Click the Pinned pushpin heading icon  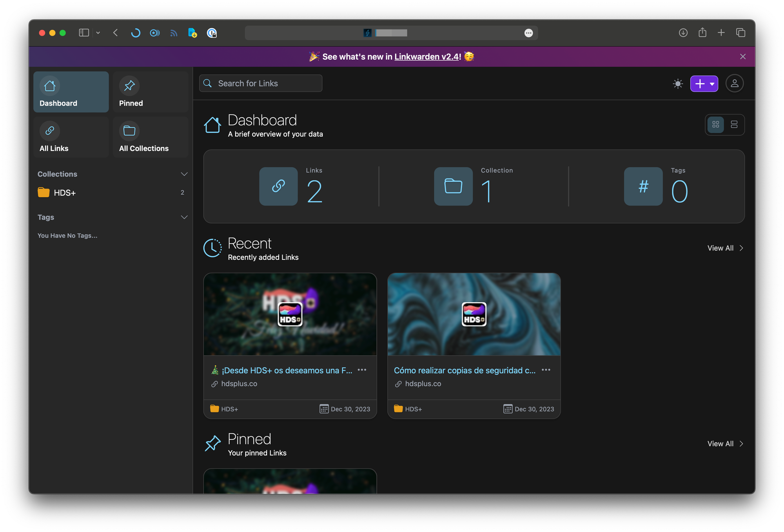pos(212,444)
